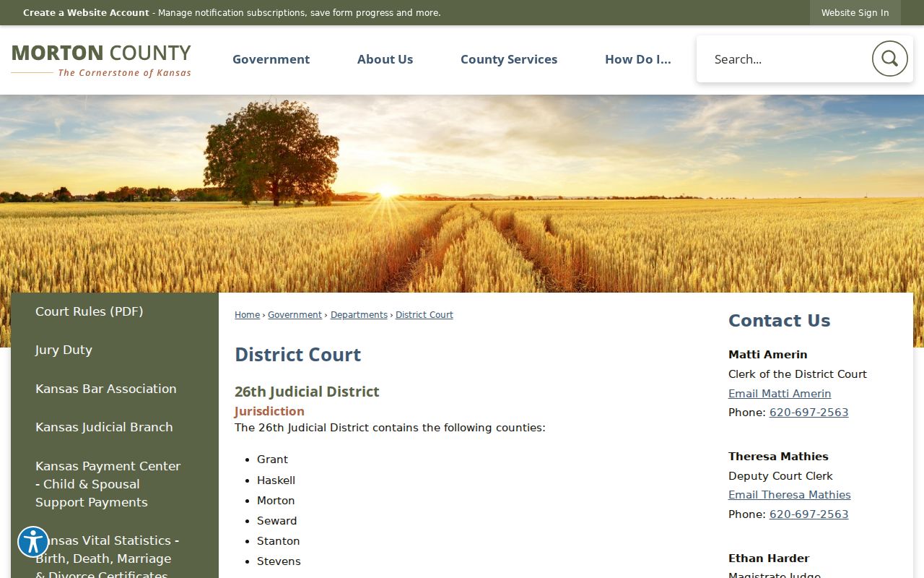Open Jury Duty sidebar link

click(x=64, y=350)
